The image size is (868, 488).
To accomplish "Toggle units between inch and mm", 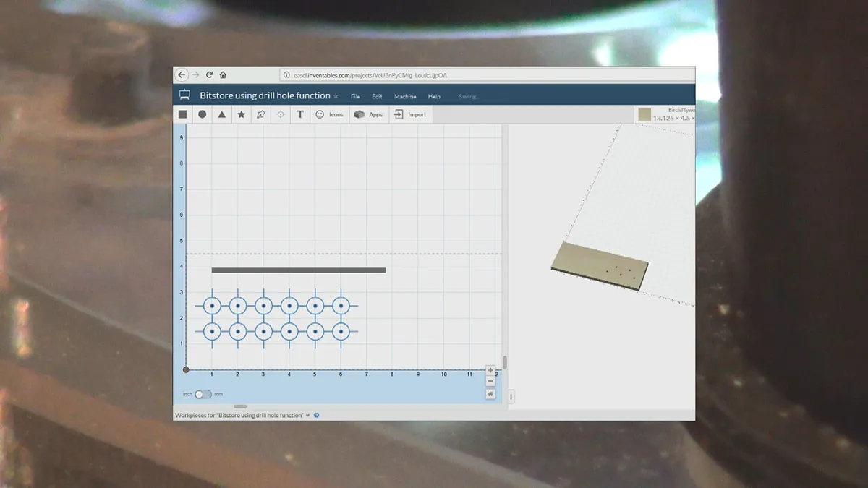I will pos(203,394).
